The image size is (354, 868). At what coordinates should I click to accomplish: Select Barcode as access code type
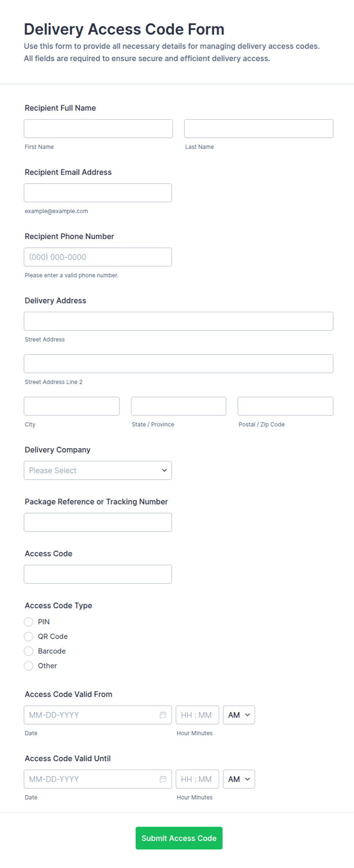pos(29,651)
